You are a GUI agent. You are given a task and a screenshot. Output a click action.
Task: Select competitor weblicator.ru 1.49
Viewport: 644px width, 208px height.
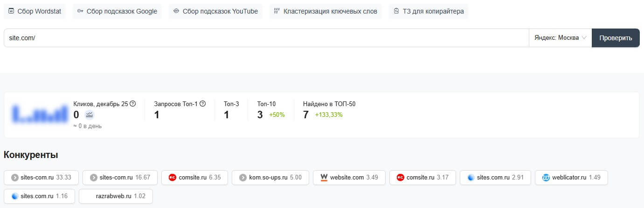[571, 178]
